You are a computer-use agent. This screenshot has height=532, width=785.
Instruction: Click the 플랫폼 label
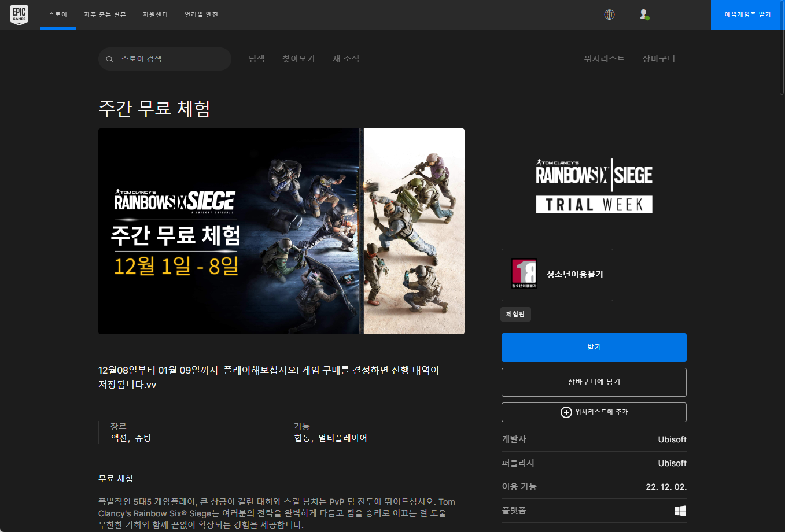tap(514, 511)
